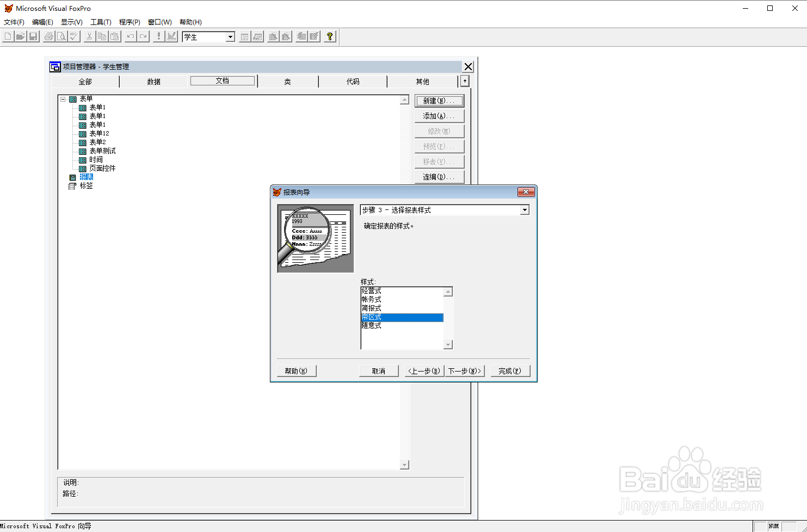Switch to the 代码 tab
Image resolution: width=807 pixels, height=532 pixels.
tap(353, 82)
